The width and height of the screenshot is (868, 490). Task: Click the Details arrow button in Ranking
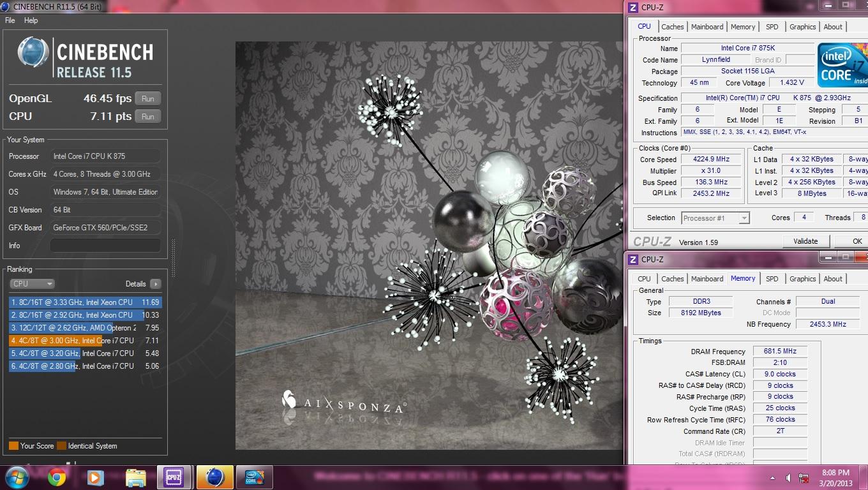point(155,284)
